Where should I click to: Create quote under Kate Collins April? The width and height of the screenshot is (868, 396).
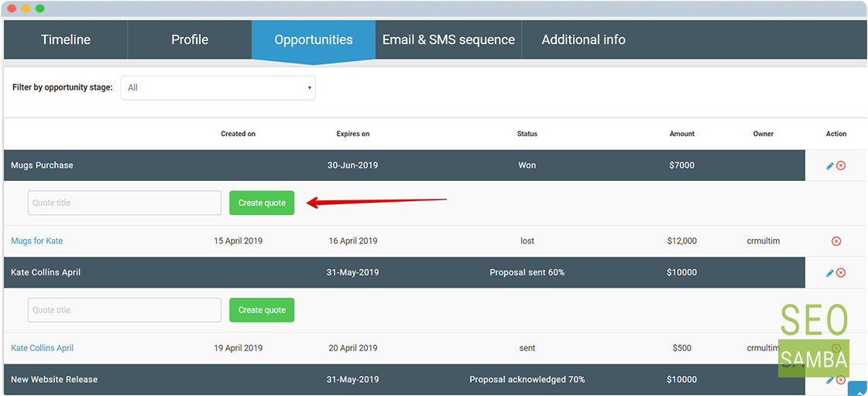(x=262, y=310)
